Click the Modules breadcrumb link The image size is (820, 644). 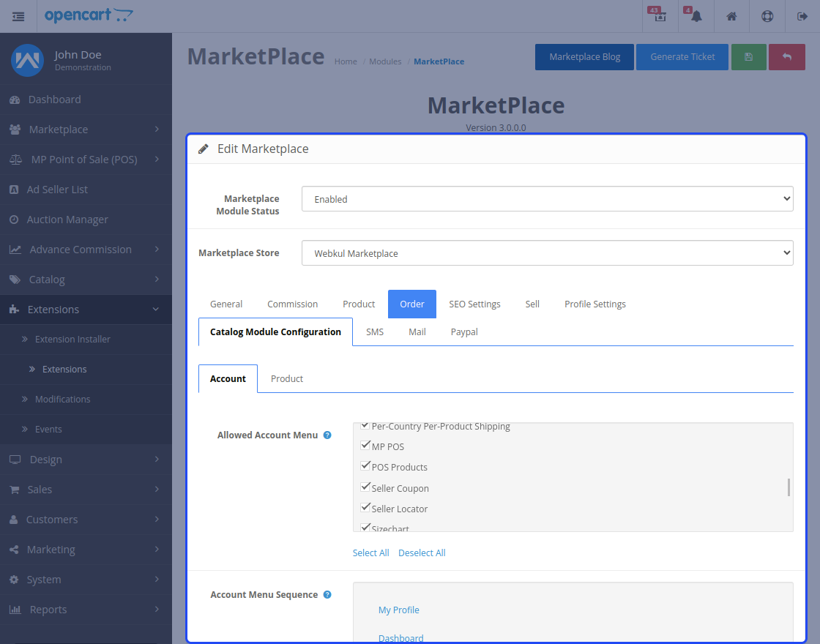[x=385, y=61]
